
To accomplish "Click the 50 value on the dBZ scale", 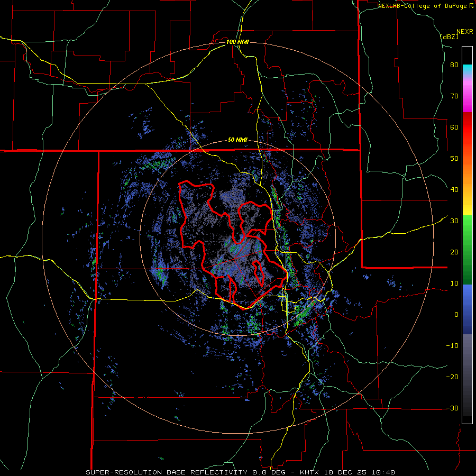I will point(454,159).
